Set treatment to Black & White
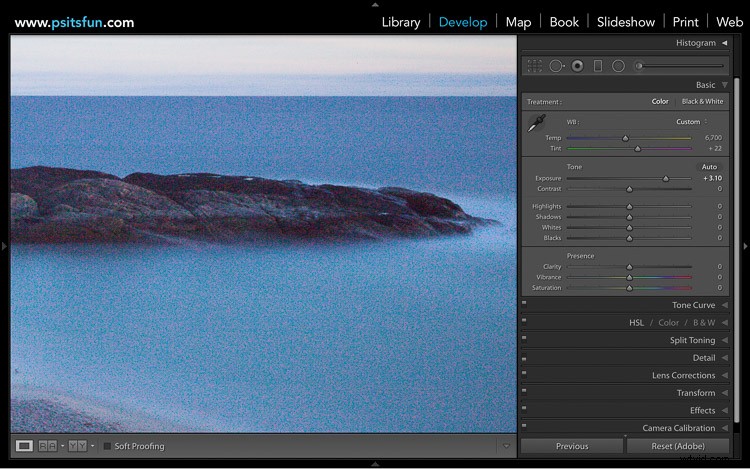The image size is (750, 469). pos(702,101)
